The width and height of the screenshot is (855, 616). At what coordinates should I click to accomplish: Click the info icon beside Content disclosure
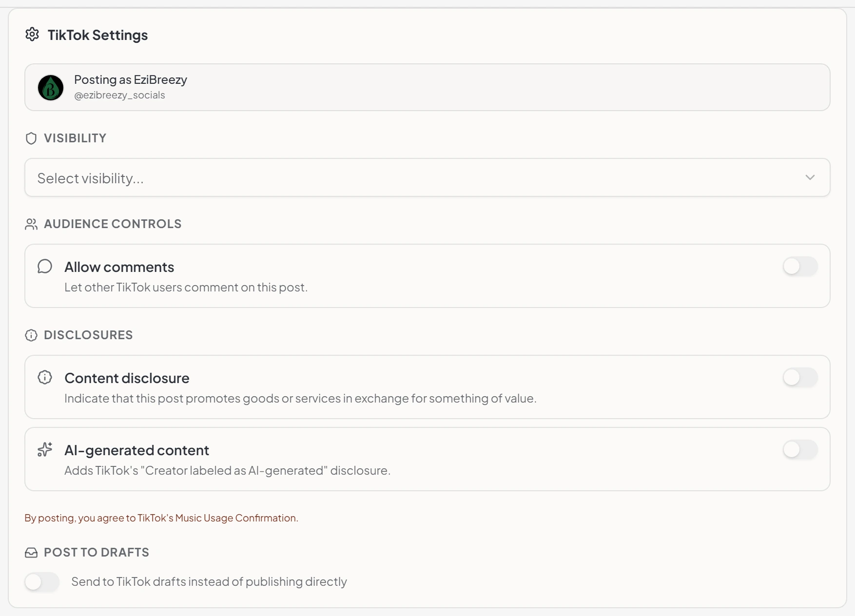45,378
